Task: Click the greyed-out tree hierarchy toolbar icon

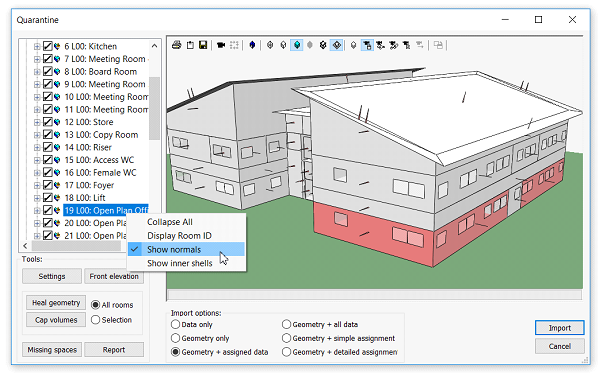Action: tap(420, 45)
